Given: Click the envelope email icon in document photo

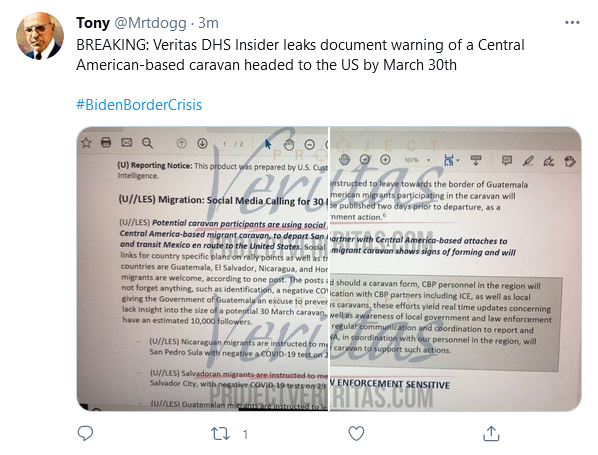Looking at the screenshot, I should 127,142.
